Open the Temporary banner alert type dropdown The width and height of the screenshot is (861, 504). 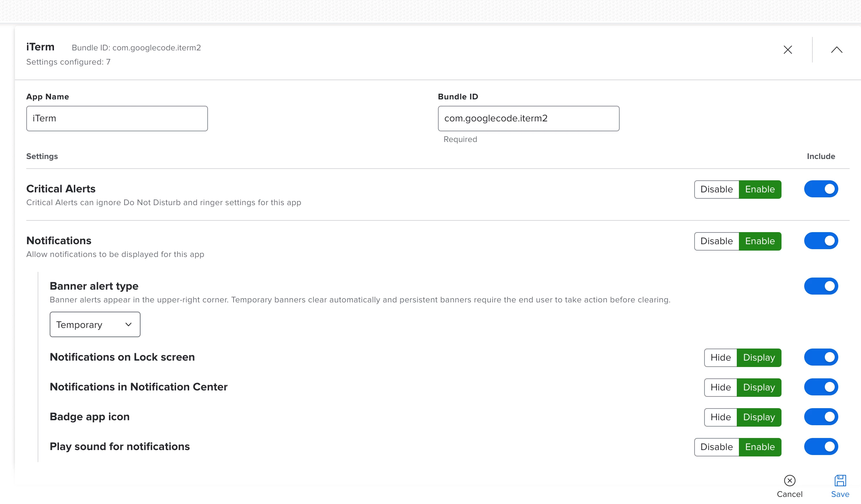95,324
